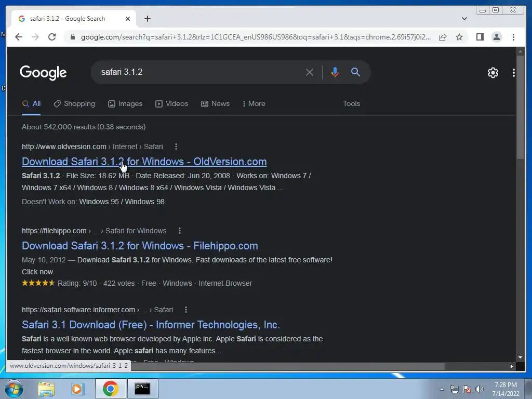
Task: Open network status icon in tray
Action: 454,389
